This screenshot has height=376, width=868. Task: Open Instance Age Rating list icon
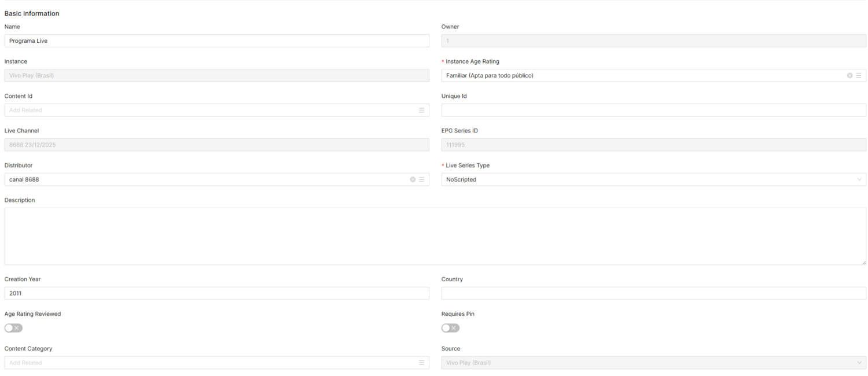pyautogui.click(x=859, y=76)
